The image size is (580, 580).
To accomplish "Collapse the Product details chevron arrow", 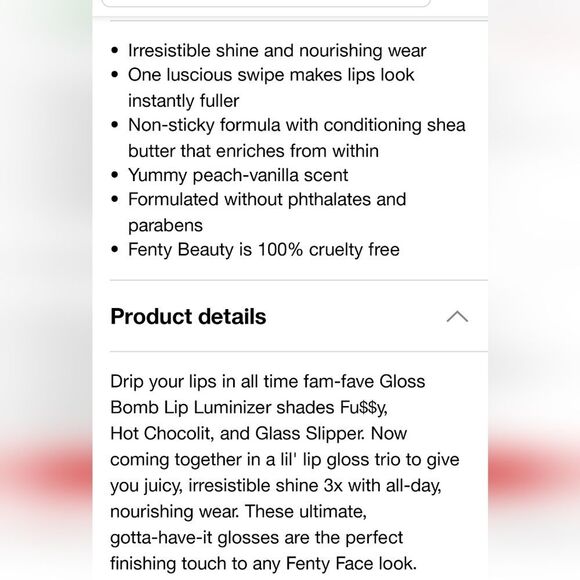I will 457,317.
